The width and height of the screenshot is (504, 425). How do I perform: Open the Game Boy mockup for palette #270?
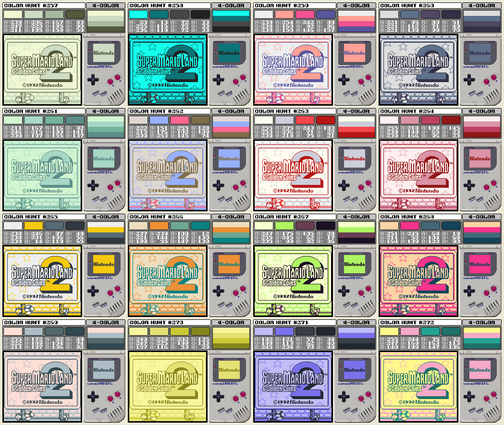pyautogui.click(x=230, y=387)
